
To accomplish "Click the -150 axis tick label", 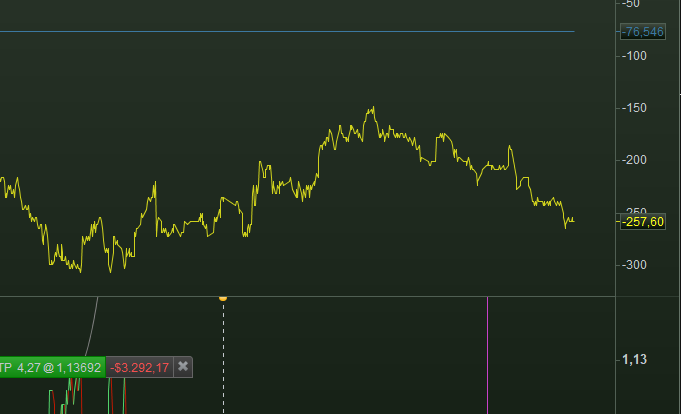I will click(634, 108).
